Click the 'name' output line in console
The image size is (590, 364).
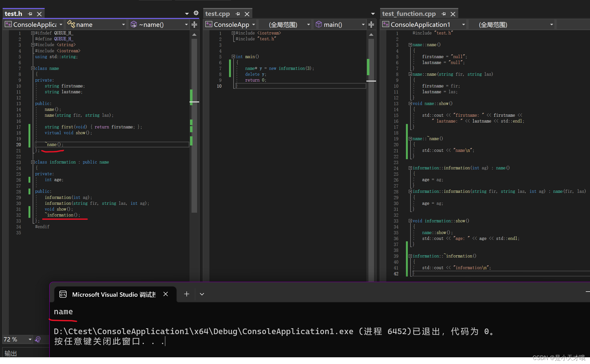pyautogui.click(x=63, y=312)
